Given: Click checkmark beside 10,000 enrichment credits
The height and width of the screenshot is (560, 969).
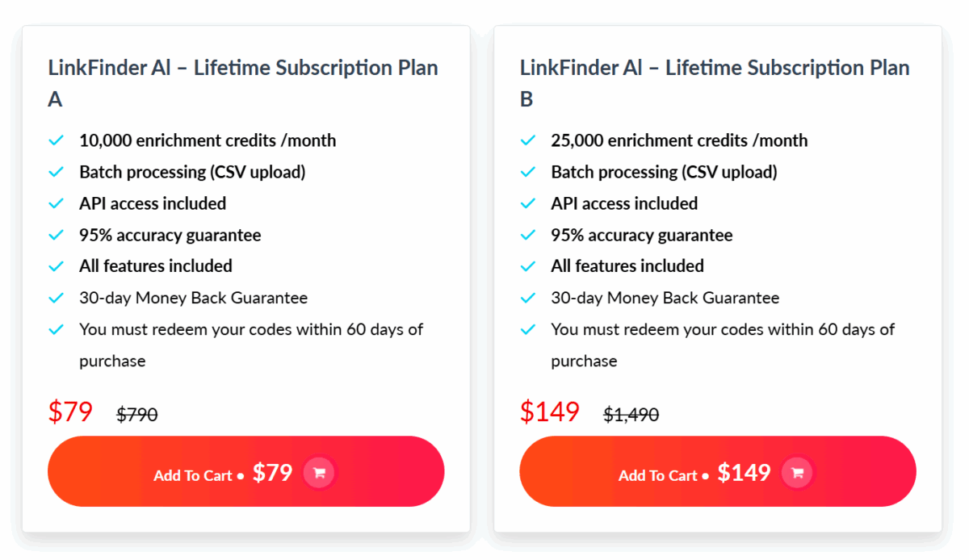Looking at the screenshot, I should click(56, 140).
